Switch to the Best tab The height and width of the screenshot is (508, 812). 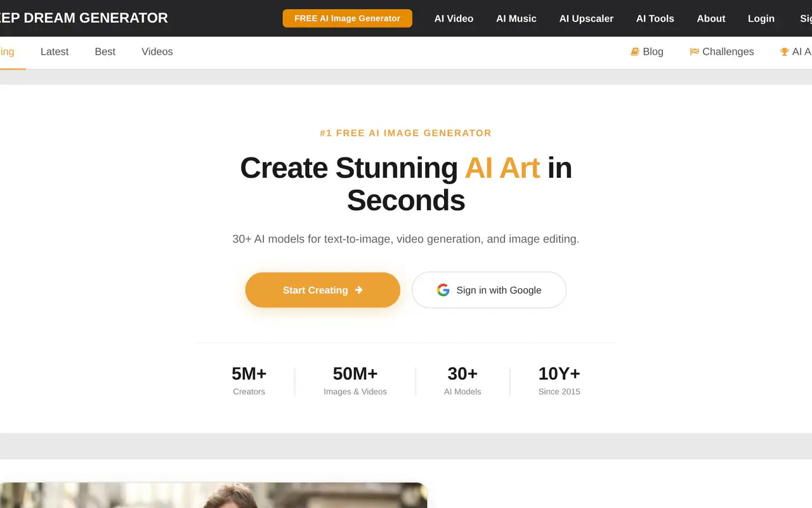pos(105,52)
